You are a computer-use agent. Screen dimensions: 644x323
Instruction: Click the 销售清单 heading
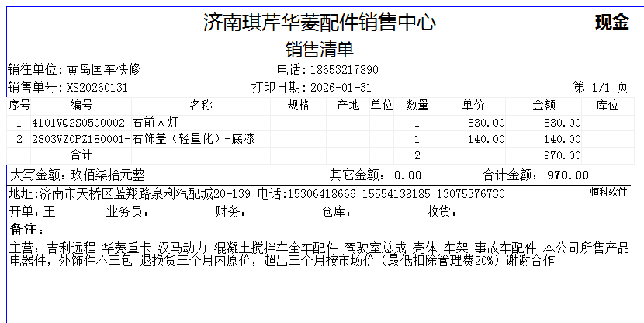pyautogui.click(x=320, y=50)
